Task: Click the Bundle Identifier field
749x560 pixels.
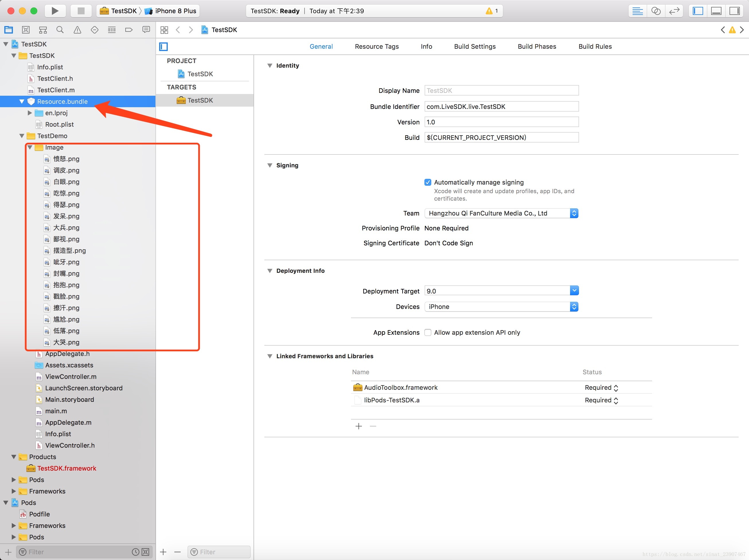Action: point(501,107)
